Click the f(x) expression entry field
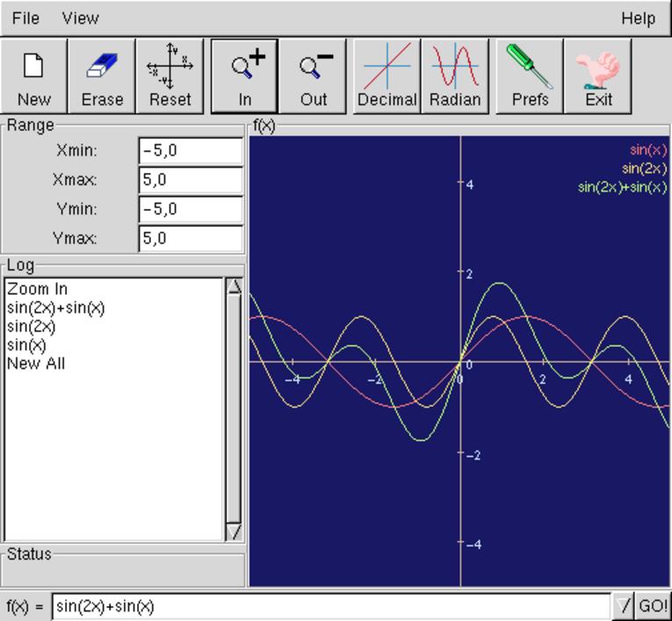672x621 pixels. point(330,606)
